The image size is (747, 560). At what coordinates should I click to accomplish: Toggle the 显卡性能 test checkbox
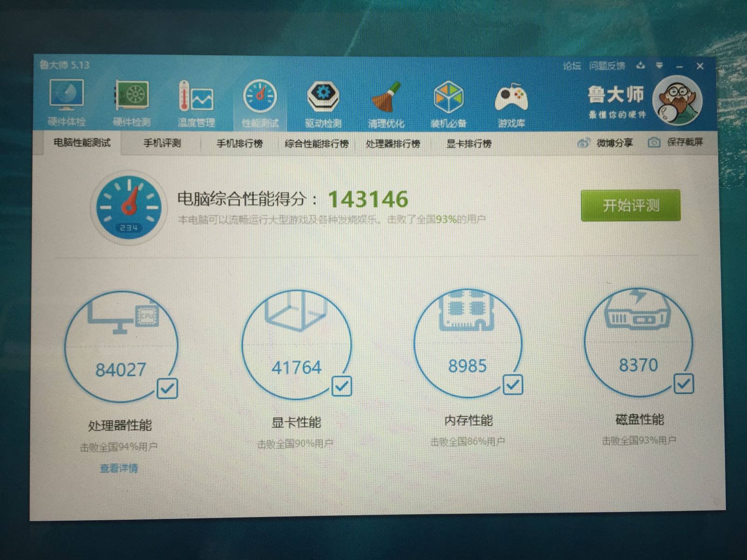point(342,386)
